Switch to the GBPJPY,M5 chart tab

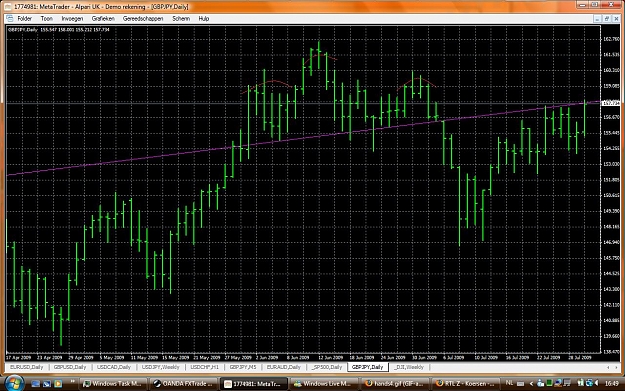click(x=243, y=367)
